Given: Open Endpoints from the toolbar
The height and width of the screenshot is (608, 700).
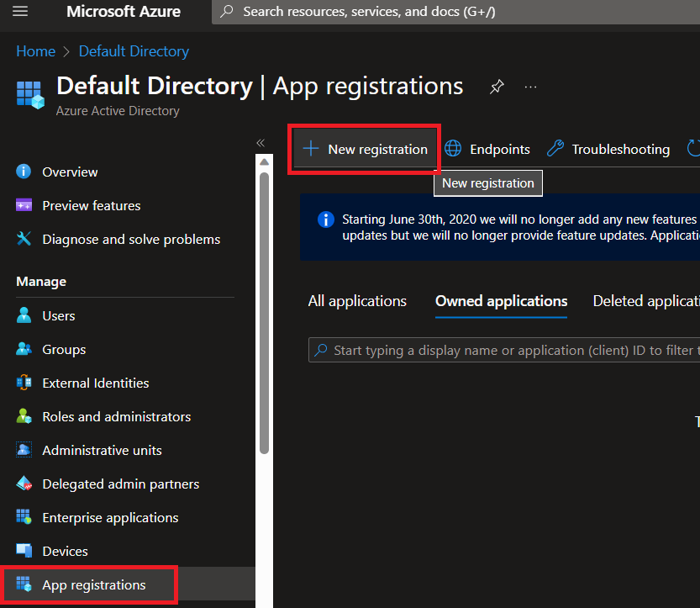Looking at the screenshot, I should 487,150.
